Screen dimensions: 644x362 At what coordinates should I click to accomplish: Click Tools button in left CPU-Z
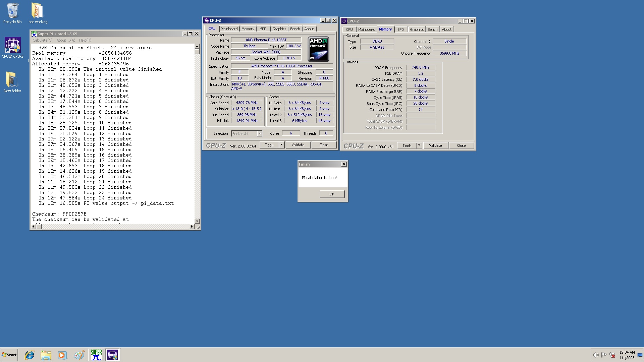tap(269, 145)
